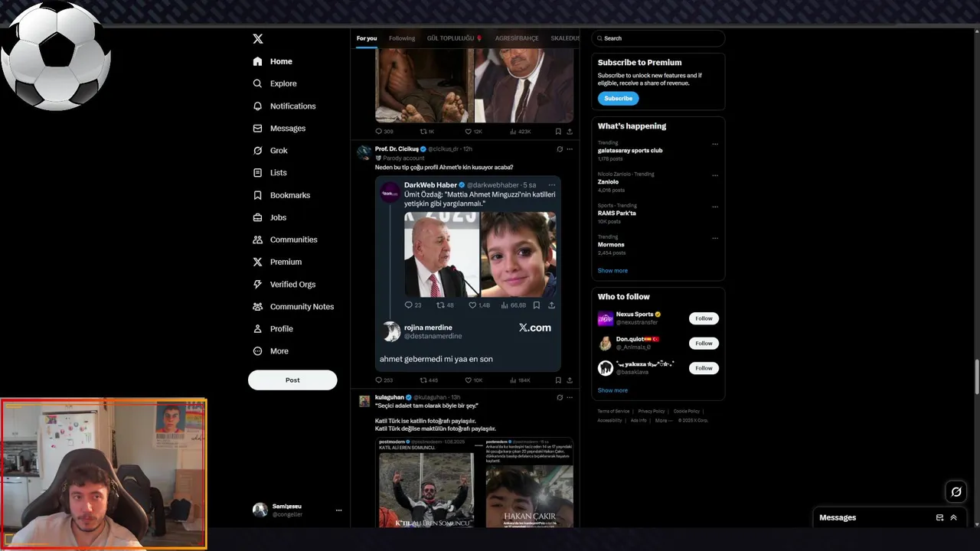980x551 pixels.
Task: Open the Bookmarks icon in sidebar
Action: tap(258, 195)
